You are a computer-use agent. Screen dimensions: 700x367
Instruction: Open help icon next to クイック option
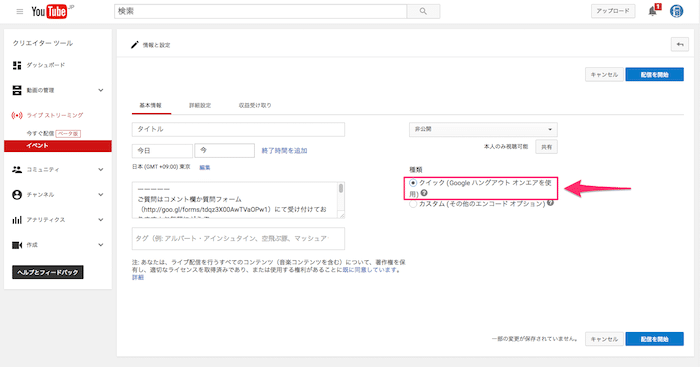(424, 193)
